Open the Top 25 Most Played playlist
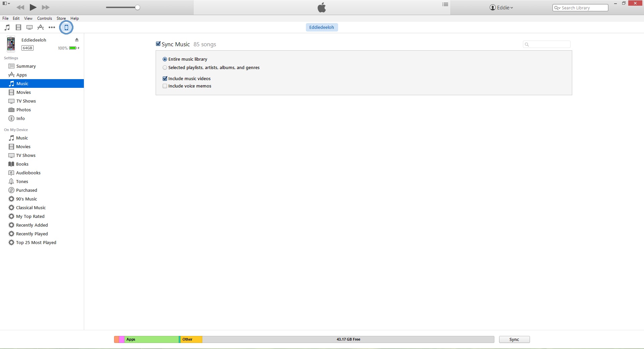 [42, 243]
